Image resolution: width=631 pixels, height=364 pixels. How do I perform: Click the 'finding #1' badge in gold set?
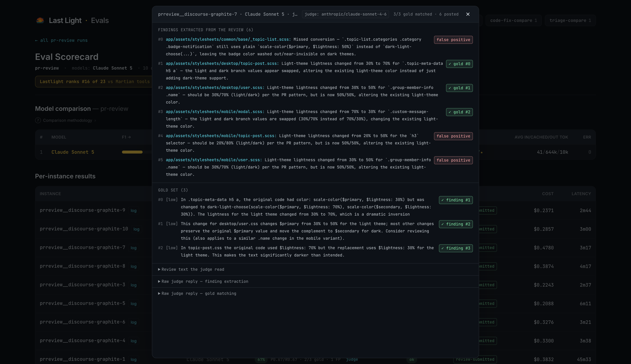456,200
